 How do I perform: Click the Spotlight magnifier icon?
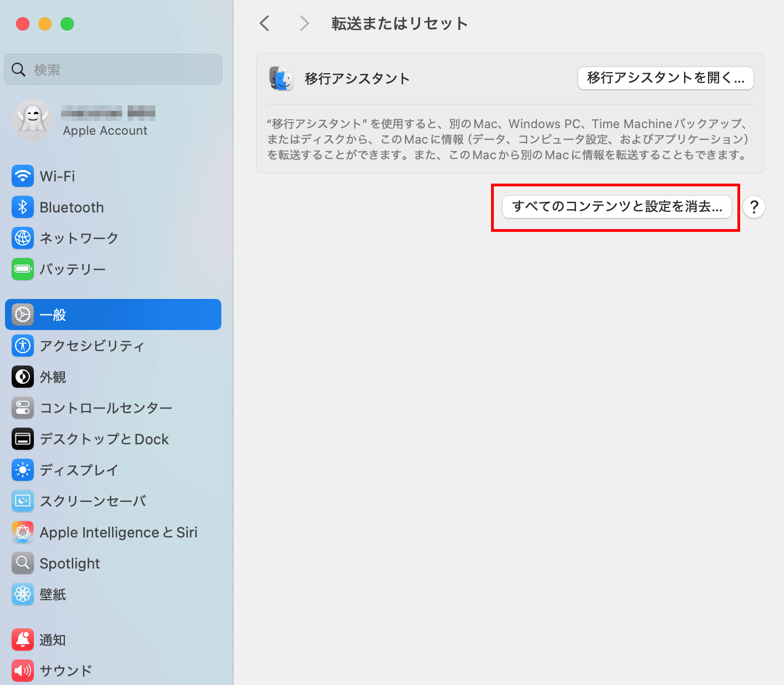click(x=23, y=564)
